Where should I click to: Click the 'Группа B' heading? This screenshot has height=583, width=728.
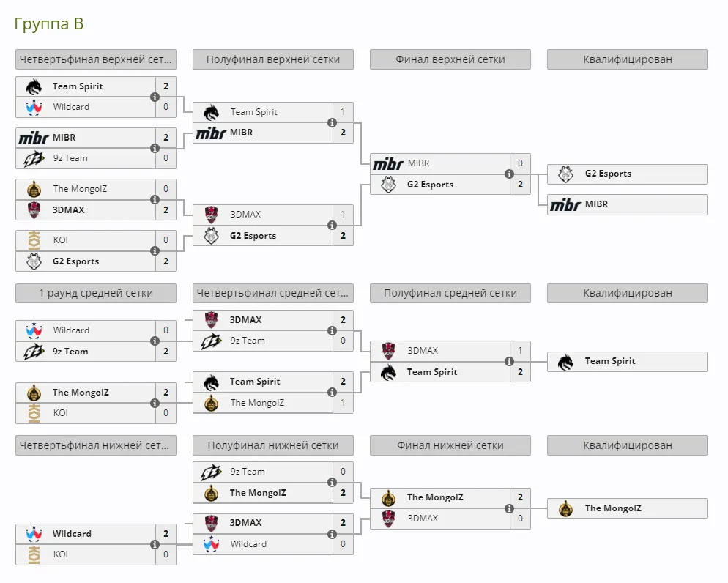pyautogui.click(x=49, y=23)
